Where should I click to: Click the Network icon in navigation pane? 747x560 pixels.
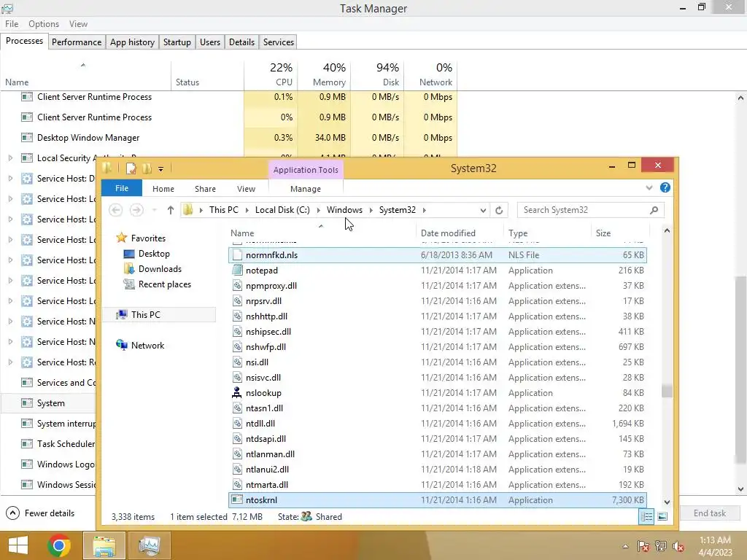click(x=122, y=345)
